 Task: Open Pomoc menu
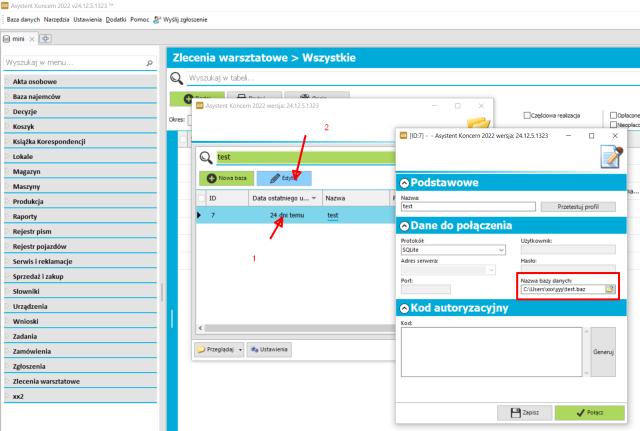(x=140, y=20)
